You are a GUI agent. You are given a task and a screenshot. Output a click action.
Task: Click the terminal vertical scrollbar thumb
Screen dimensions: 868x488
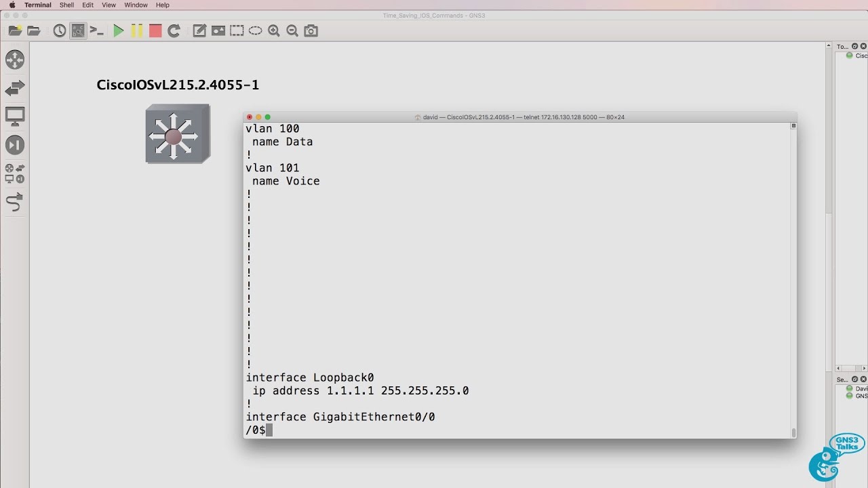(x=793, y=432)
